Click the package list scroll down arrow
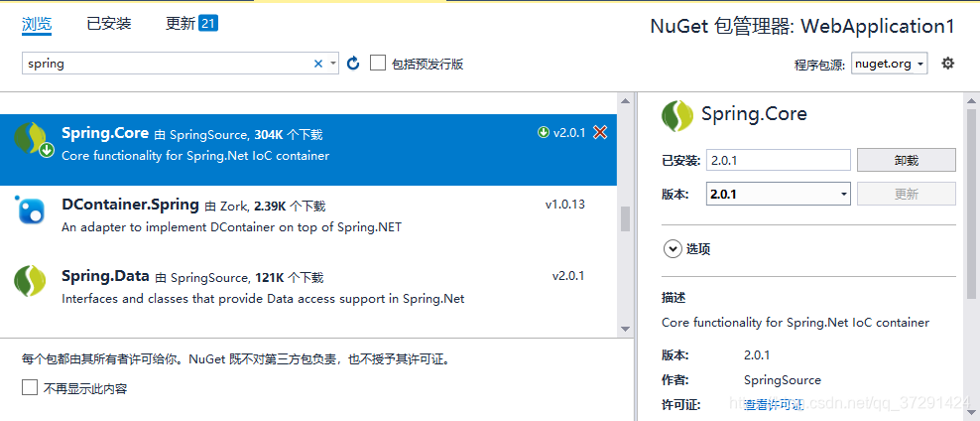This screenshot has width=980, height=421. pyautogui.click(x=625, y=329)
